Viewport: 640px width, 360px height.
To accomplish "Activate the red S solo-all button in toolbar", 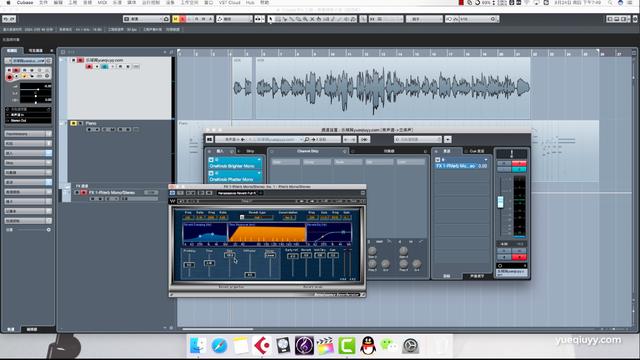I will tap(182, 19).
